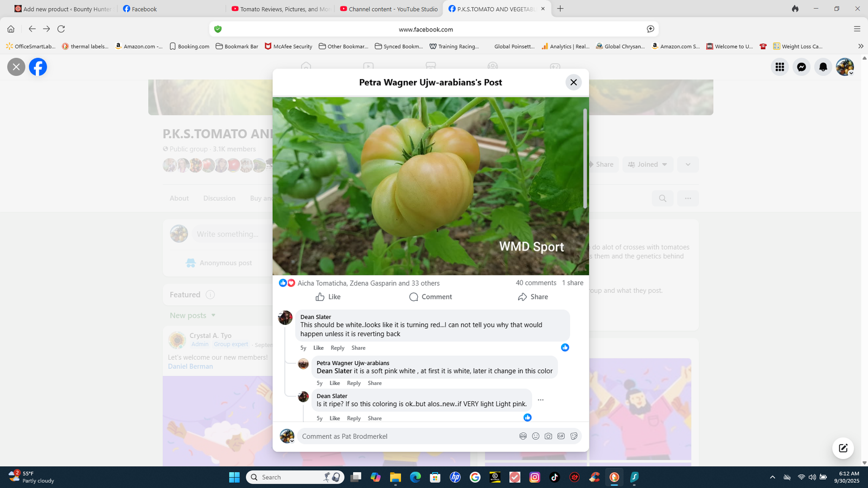
Task: Open the Joined dropdown menu
Action: [648, 164]
